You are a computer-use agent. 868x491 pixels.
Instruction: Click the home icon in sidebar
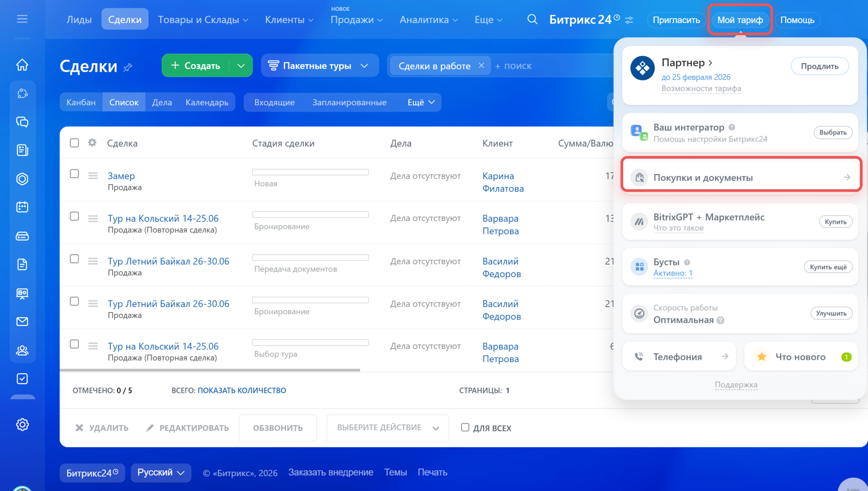pyautogui.click(x=22, y=65)
